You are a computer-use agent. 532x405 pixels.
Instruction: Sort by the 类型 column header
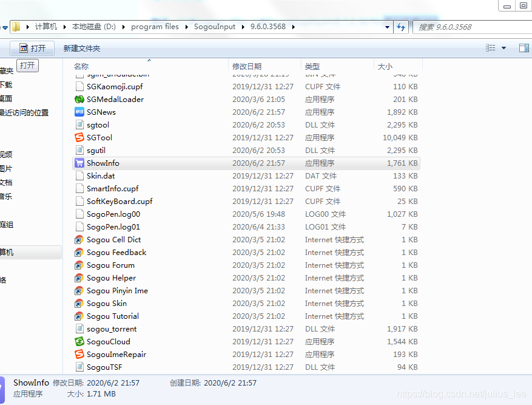[x=312, y=67]
